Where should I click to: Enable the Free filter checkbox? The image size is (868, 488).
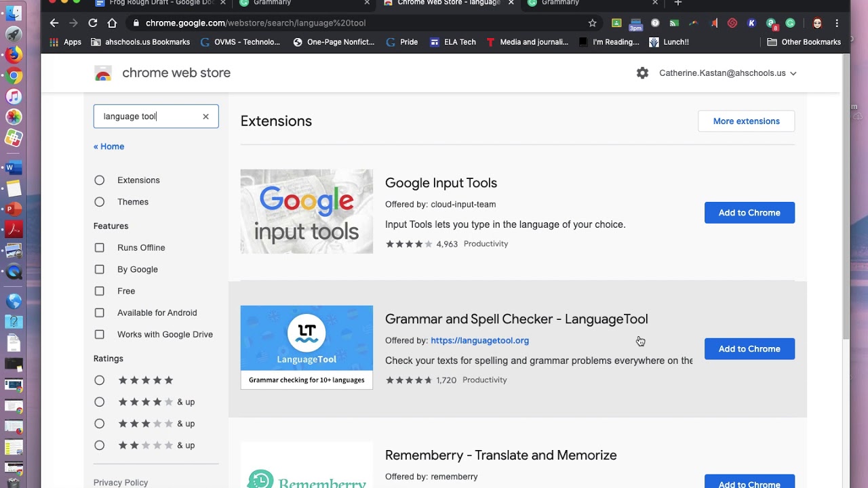pos(100,291)
